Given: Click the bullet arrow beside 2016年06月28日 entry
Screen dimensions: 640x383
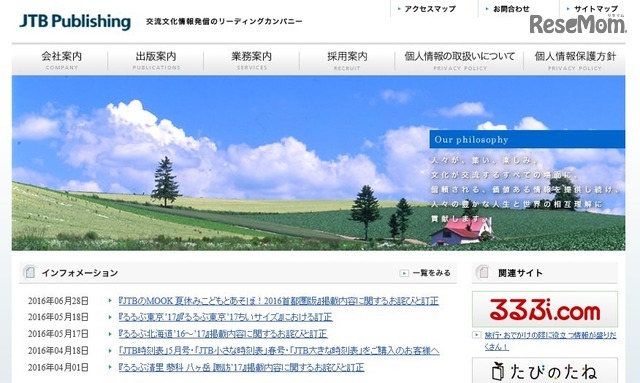Looking at the screenshot, I should 110,301.
